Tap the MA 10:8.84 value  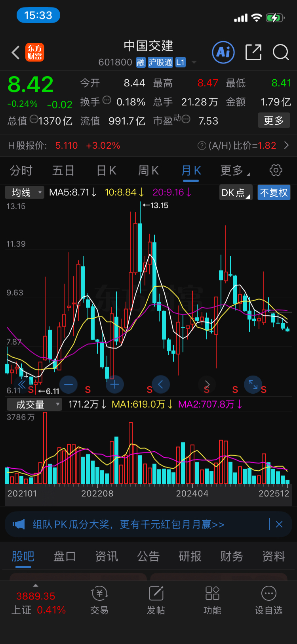pos(124,192)
